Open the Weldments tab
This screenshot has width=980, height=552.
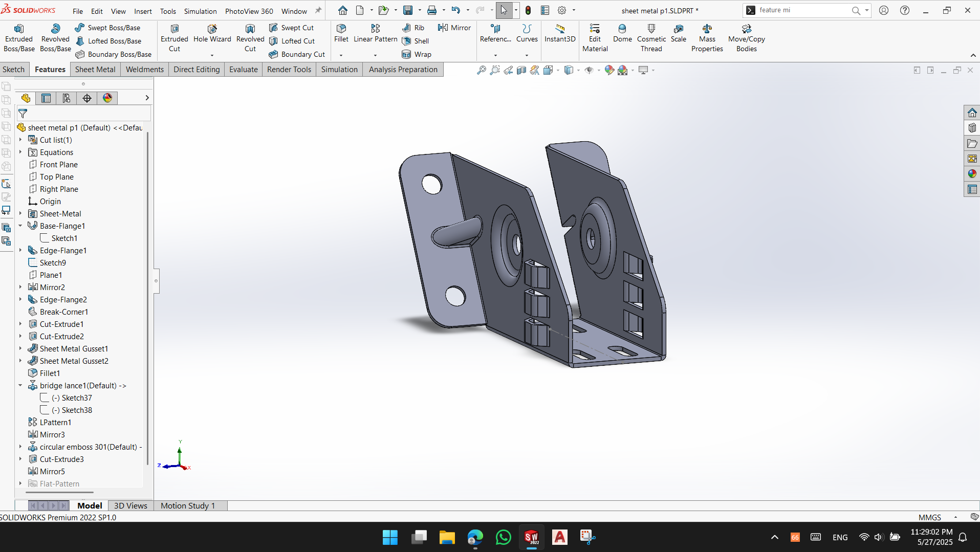145,70
